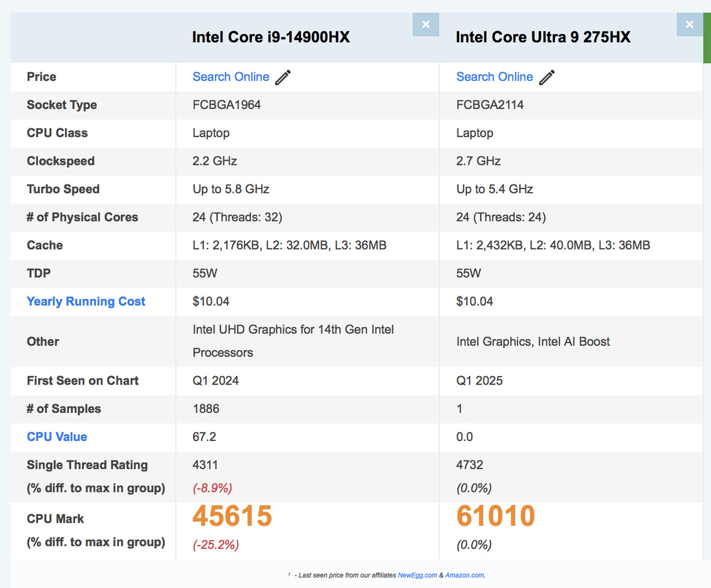711x588 pixels.
Task: Click the FCBGA2114 socket type value
Action: pos(490,105)
